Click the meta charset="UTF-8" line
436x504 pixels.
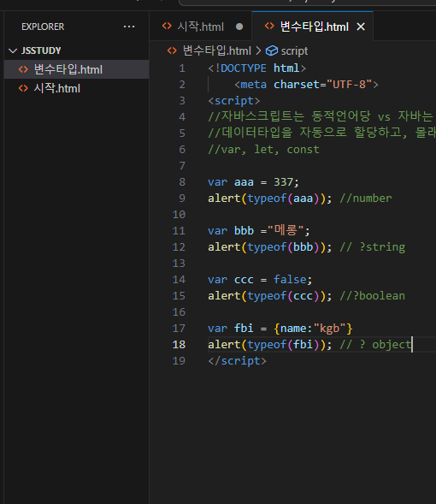coord(306,85)
